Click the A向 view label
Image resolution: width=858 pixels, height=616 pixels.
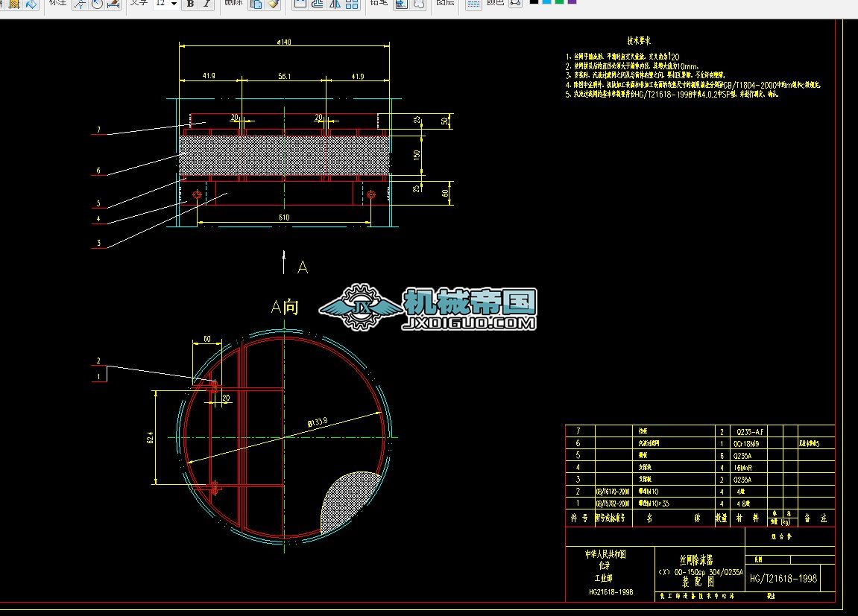pyautogui.click(x=285, y=307)
